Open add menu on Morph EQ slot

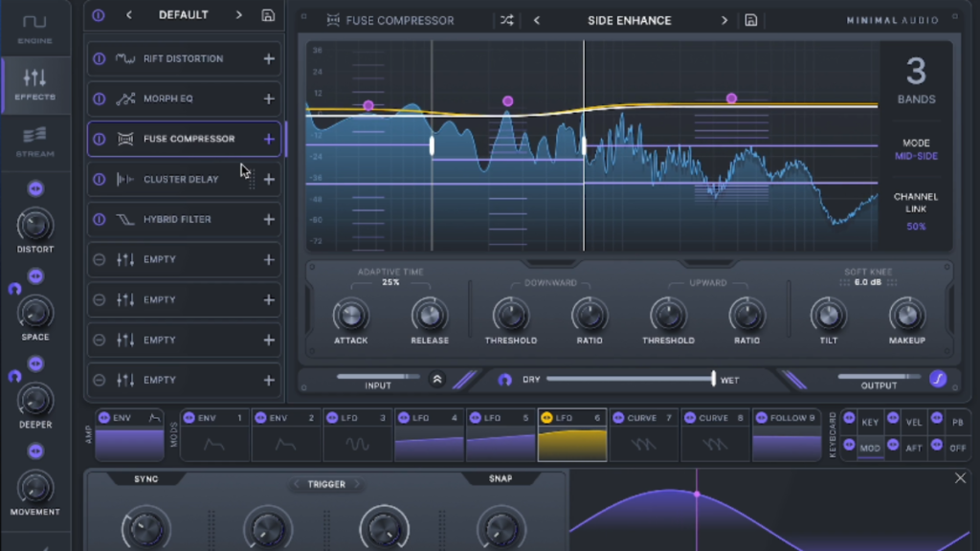[269, 99]
